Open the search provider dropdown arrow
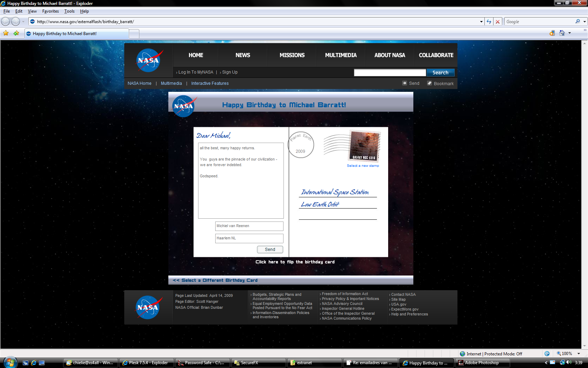 coord(584,22)
